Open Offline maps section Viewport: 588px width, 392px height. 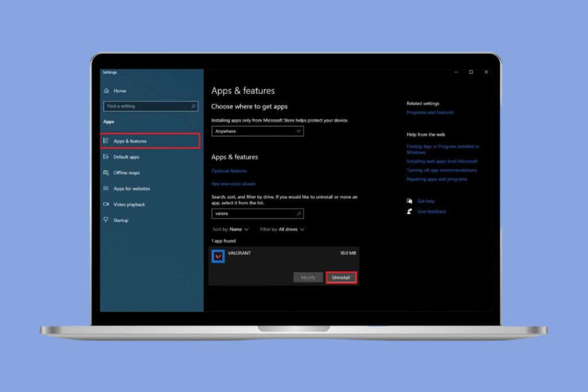pyautogui.click(x=127, y=173)
